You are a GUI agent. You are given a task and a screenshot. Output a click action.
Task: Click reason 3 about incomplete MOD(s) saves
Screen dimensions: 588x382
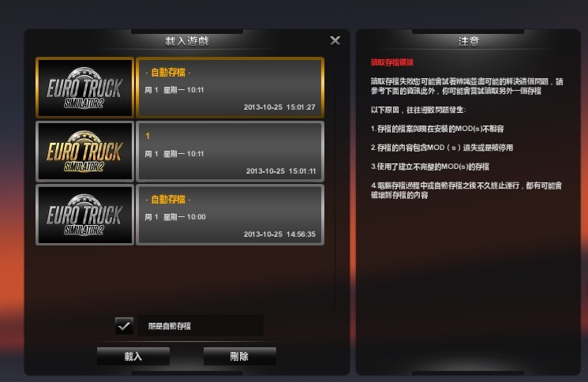(x=429, y=167)
